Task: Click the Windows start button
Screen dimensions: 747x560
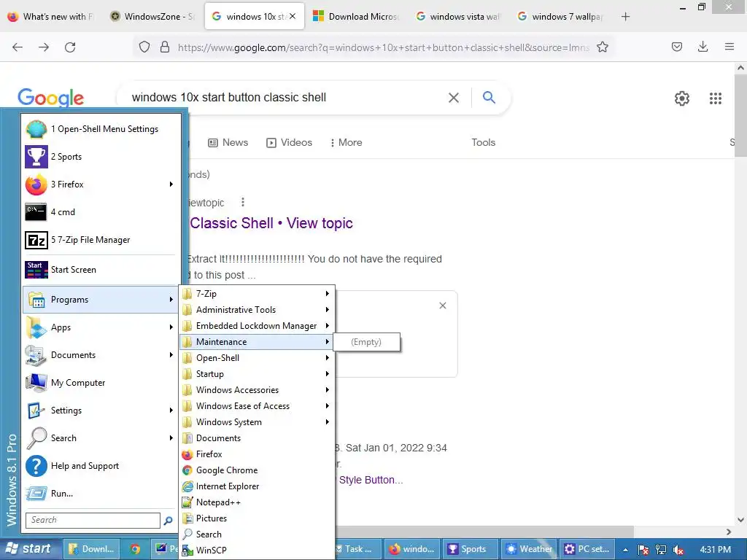Action: 29,549
